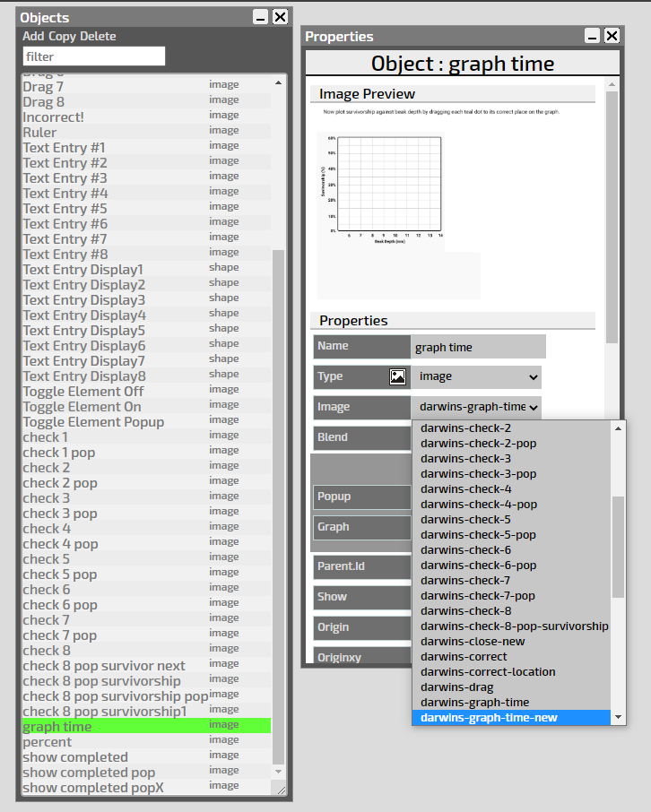Select the Incorrect! object

pyautogui.click(x=146, y=117)
